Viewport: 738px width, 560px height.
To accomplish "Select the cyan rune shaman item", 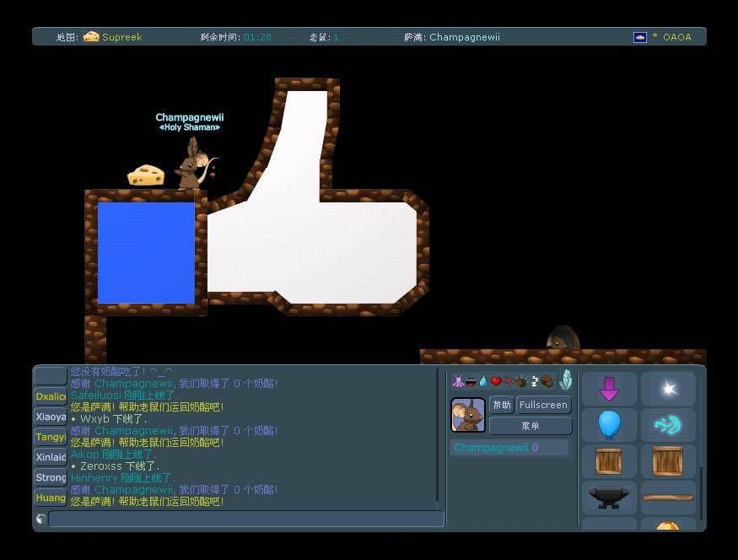I will click(x=668, y=424).
